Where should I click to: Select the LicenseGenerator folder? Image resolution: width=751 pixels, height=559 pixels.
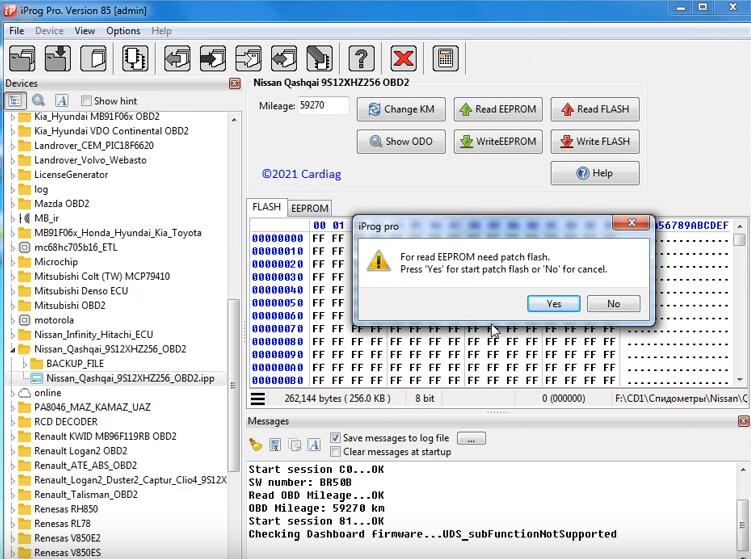[71, 175]
